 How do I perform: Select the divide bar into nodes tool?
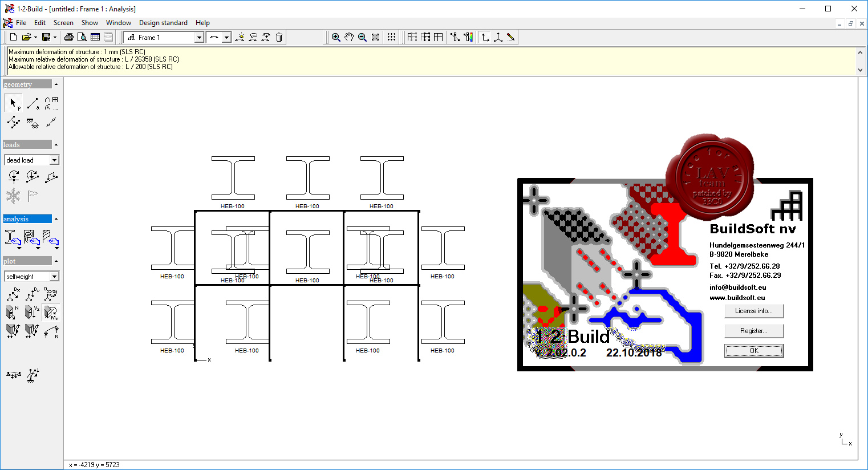[13, 122]
